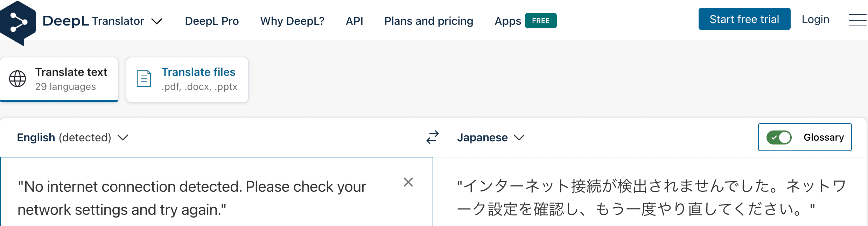Click the Login link
Screen dimensions: 868x226
pos(815,19)
